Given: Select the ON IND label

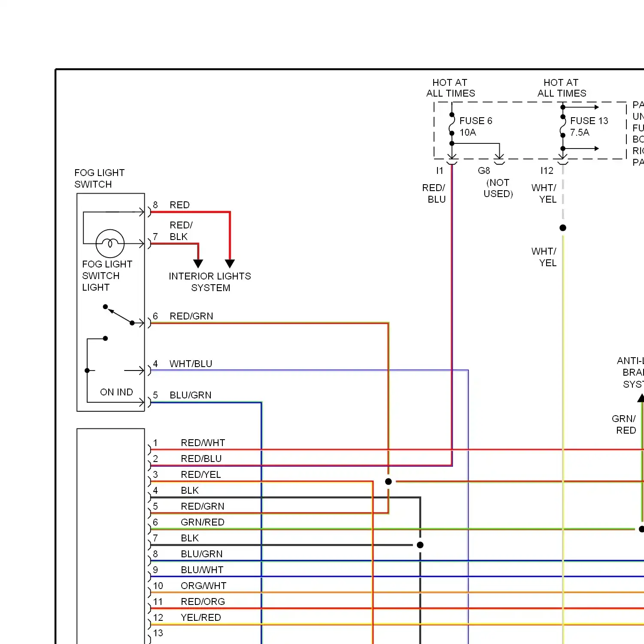Looking at the screenshot, I should point(116,392).
